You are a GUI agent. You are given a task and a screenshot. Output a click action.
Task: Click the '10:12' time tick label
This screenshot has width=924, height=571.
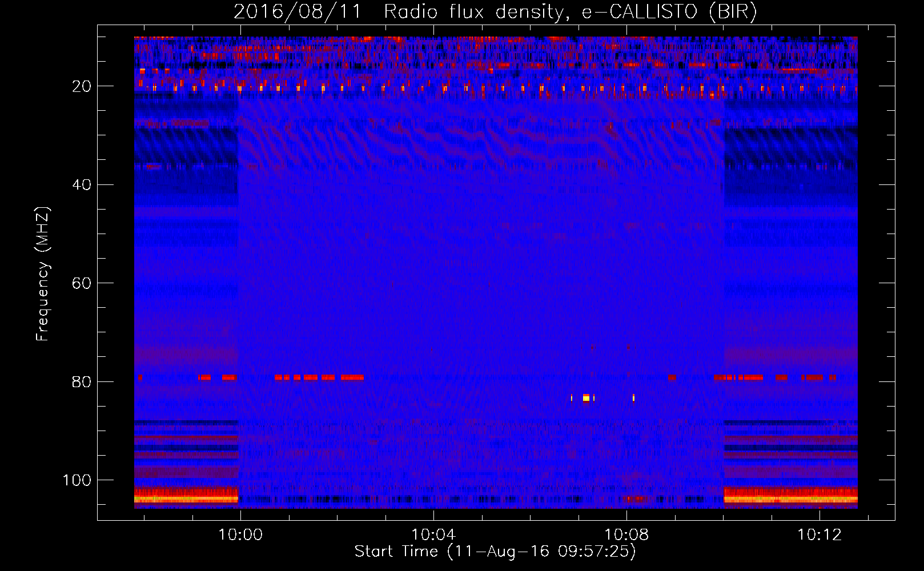(819, 535)
